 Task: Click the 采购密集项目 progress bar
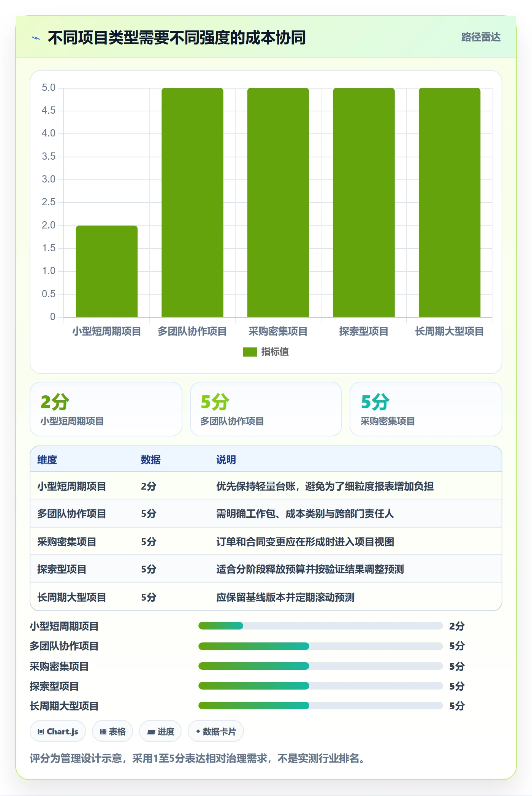(320, 666)
